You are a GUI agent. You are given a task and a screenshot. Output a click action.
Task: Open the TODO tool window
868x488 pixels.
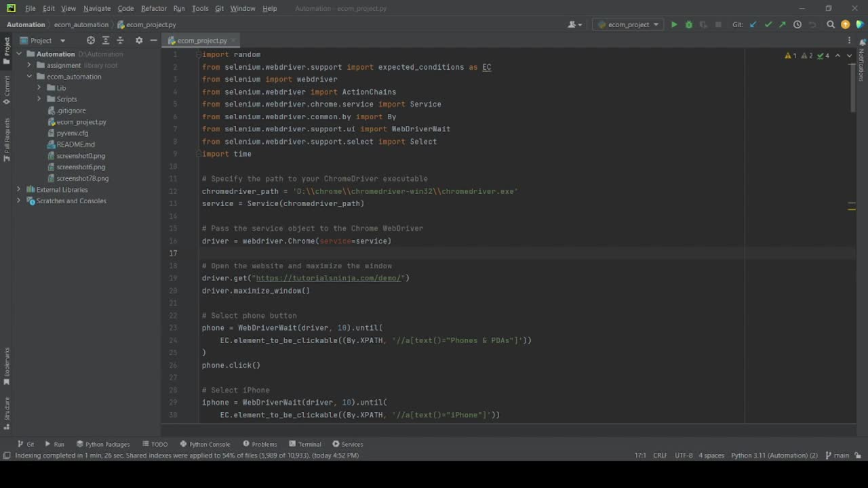tap(155, 444)
